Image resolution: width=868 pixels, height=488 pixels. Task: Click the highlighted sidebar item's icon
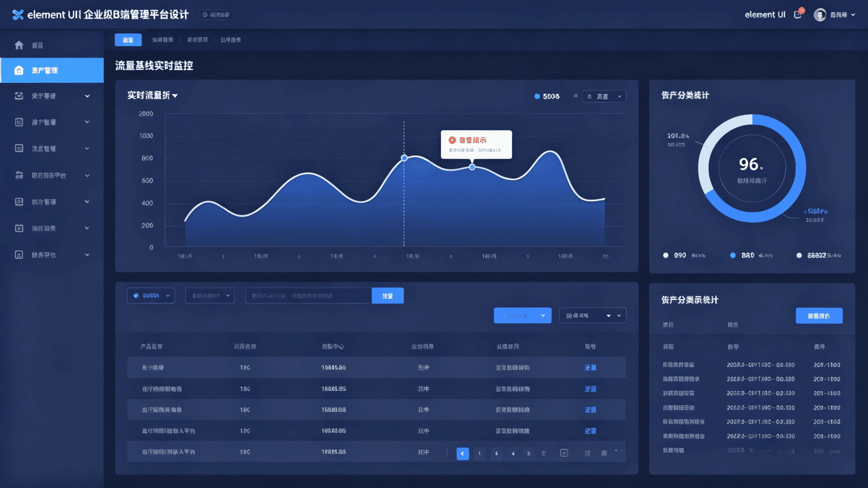(x=19, y=71)
